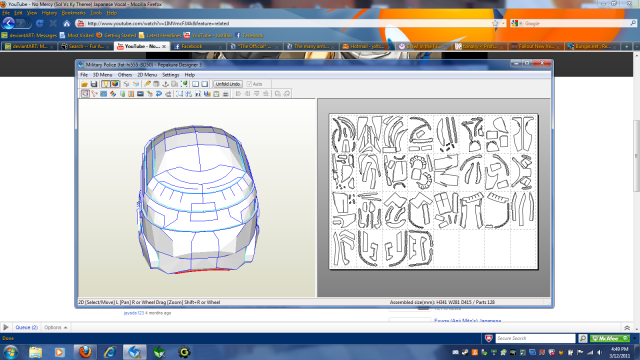Viewport: 640px width, 360px height.
Task: Click Firefox reload button
Action: pos(39,24)
